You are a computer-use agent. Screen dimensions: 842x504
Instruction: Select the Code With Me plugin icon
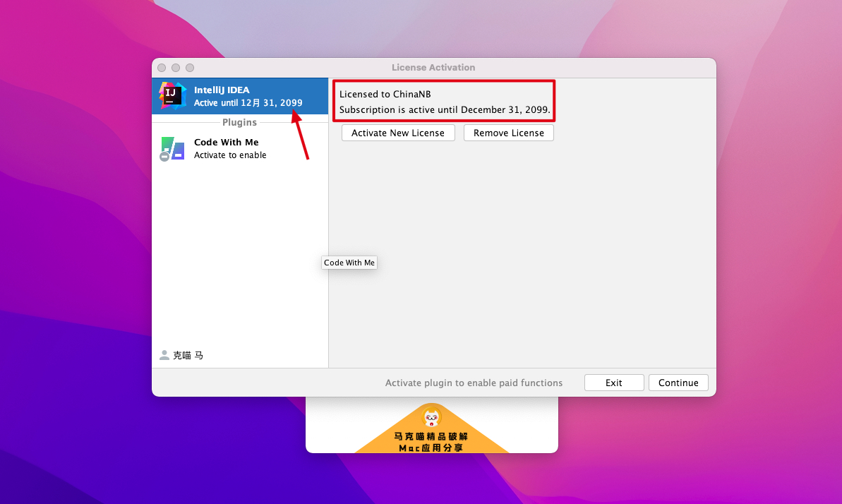point(172,149)
